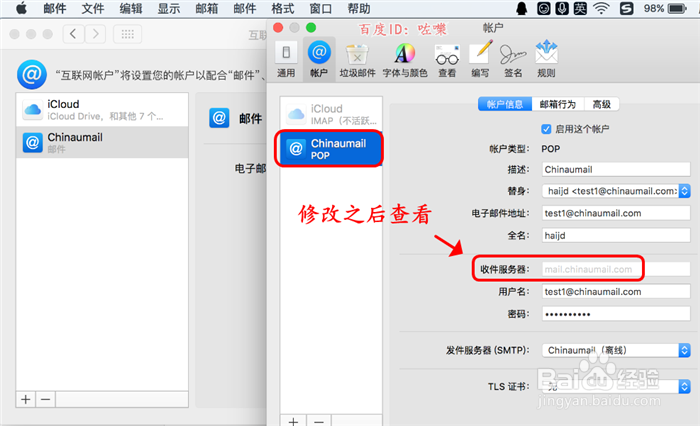Click the Mail (邮件) app icon in Internet Accounts
The width and height of the screenshot is (700, 426).
point(219,118)
